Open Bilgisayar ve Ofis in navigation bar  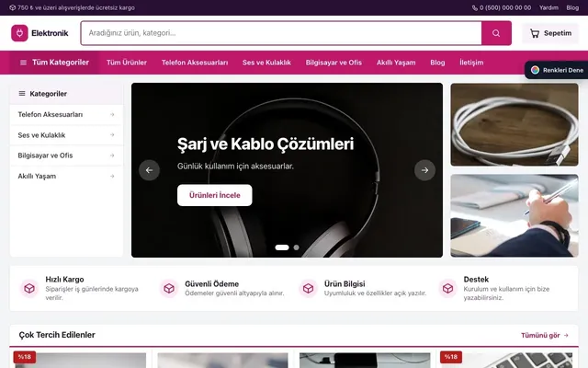[x=334, y=63]
